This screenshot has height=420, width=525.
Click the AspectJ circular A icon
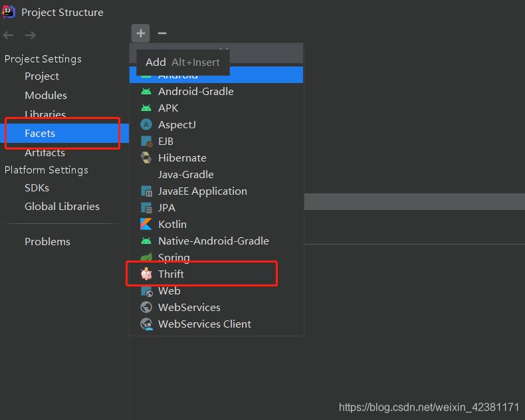[x=146, y=124]
